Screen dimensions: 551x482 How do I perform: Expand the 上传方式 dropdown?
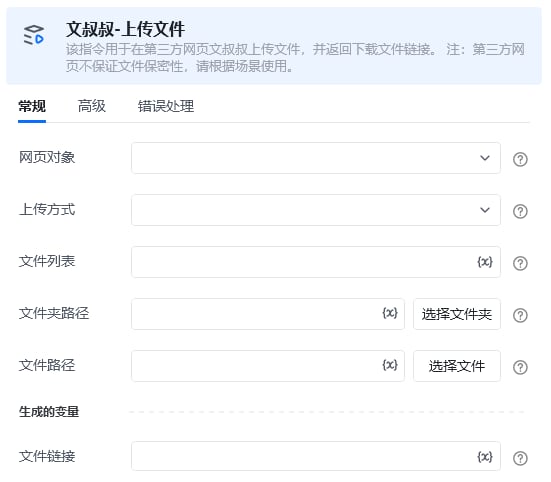[x=316, y=210]
